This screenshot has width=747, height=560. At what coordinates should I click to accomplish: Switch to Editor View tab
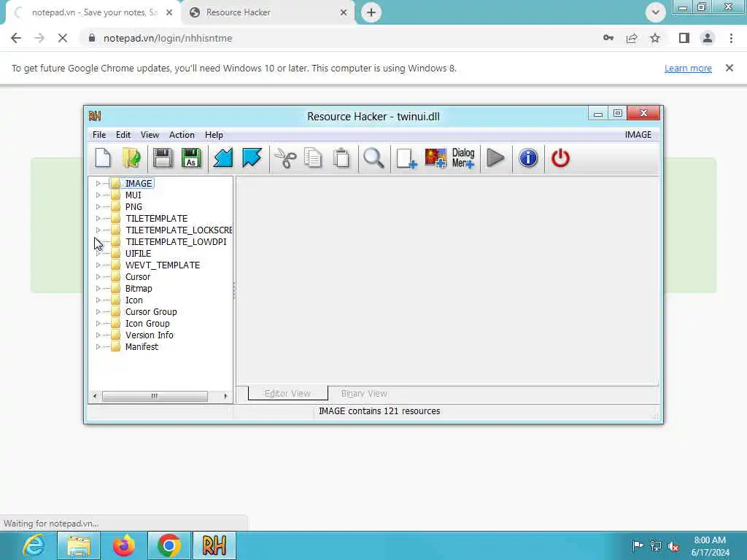[287, 393]
